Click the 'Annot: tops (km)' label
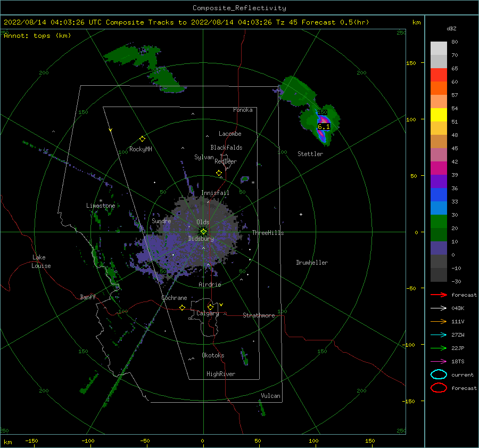The width and height of the screenshot is (479, 448). click(x=37, y=36)
